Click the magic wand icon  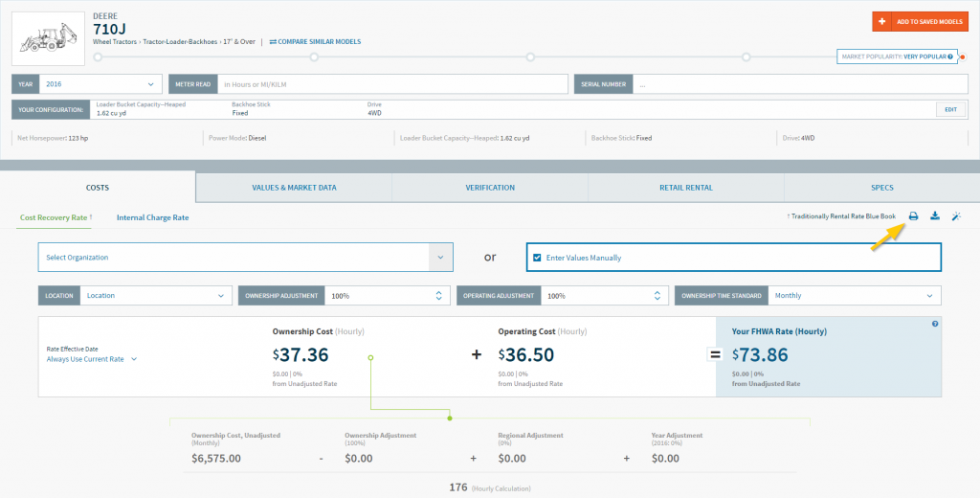tap(956, 216)
